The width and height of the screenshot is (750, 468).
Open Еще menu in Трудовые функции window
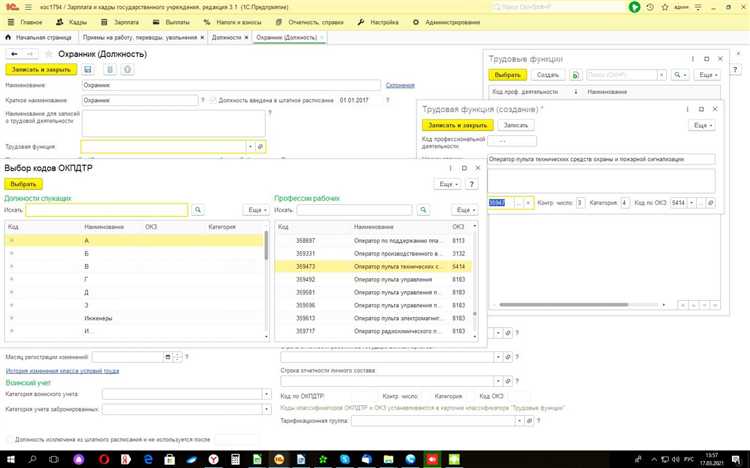707,75
